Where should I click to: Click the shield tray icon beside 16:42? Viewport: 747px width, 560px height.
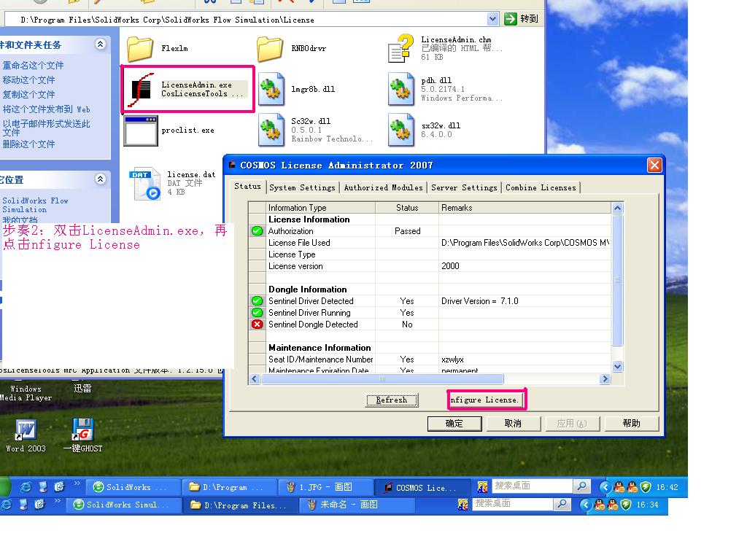(x=646, y=487)
